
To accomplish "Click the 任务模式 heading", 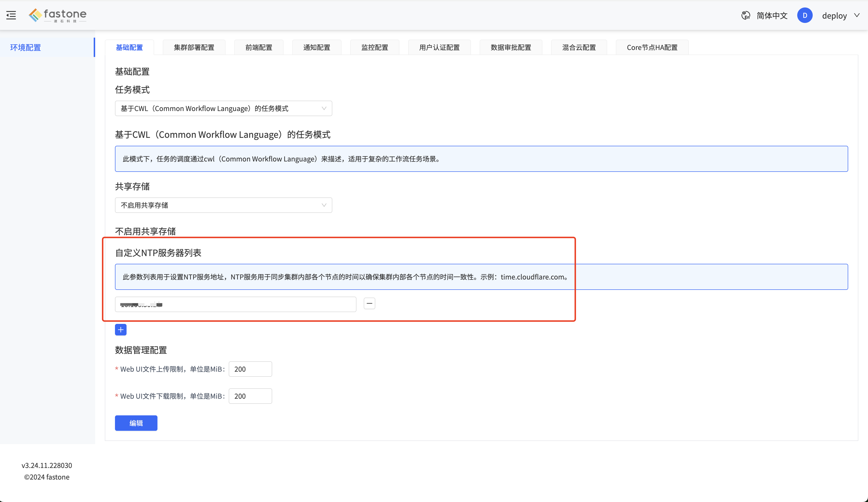I will click(x=132, y=90).
